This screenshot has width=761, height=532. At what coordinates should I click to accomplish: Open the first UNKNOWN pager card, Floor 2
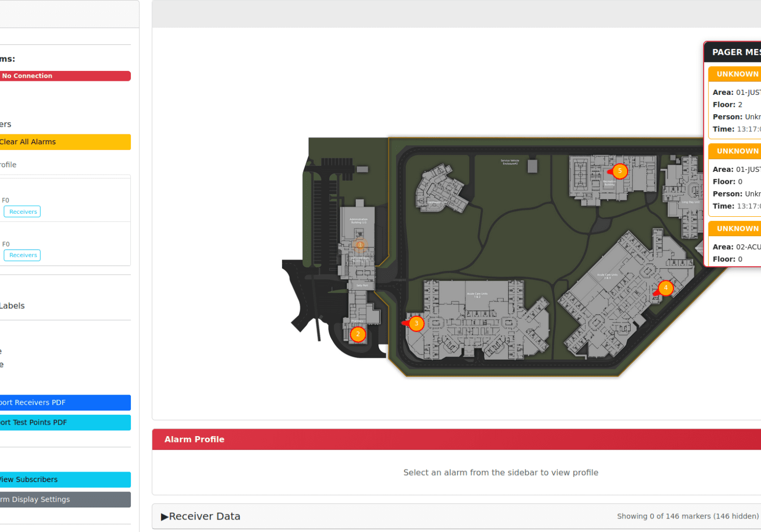point(734,102)
